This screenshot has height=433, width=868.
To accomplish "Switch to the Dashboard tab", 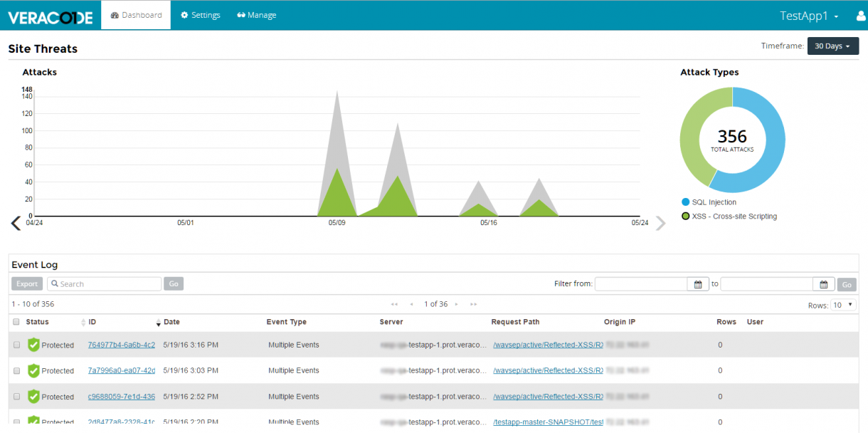I will (136, 15).
